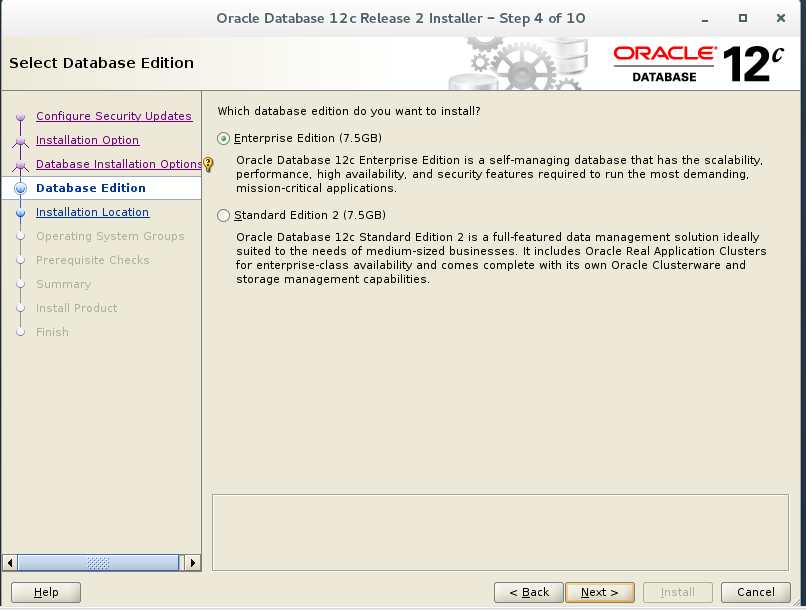Click the Install Product step label
Viewport: 806px width, 610px height.
pyautogui.click(x=77, y=308)
